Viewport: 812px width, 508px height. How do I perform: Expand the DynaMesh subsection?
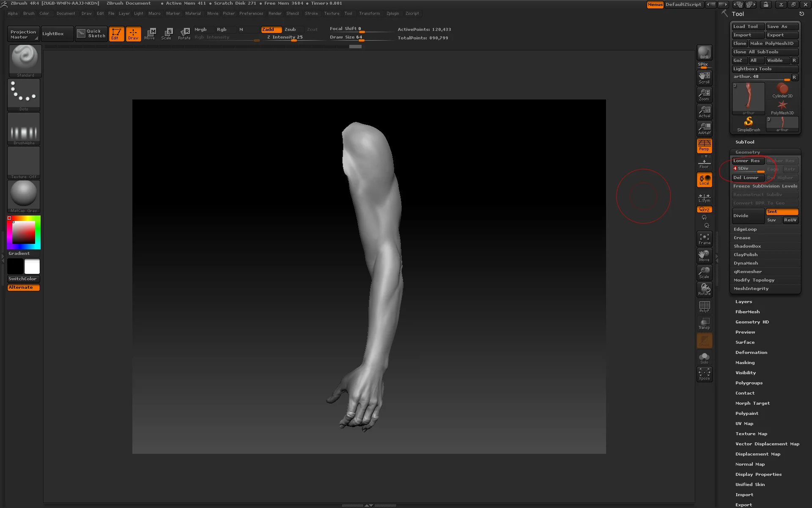746,263
